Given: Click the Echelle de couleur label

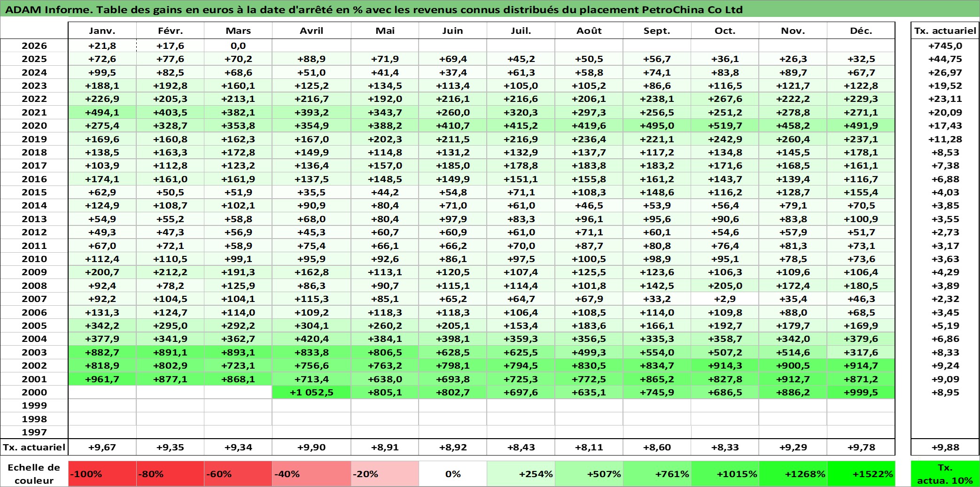Looking at the screenshot, I should click(x=34, y=474).
